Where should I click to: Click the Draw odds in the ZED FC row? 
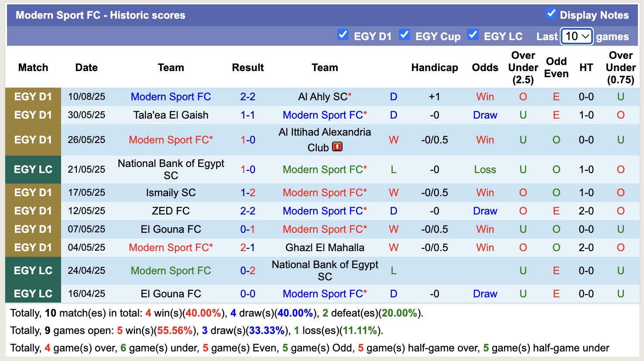point(485,211)
